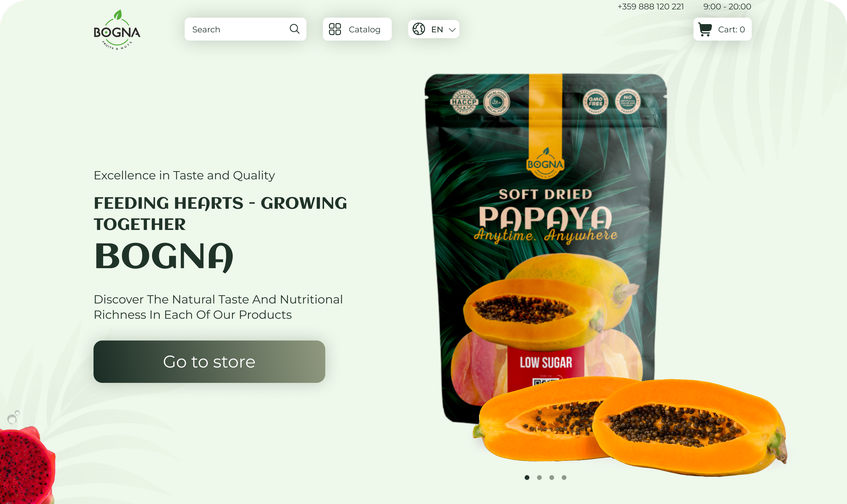Screen dimensions: 847x504
Task: Click the magnifying glass search icon
Action: point(294,29)
